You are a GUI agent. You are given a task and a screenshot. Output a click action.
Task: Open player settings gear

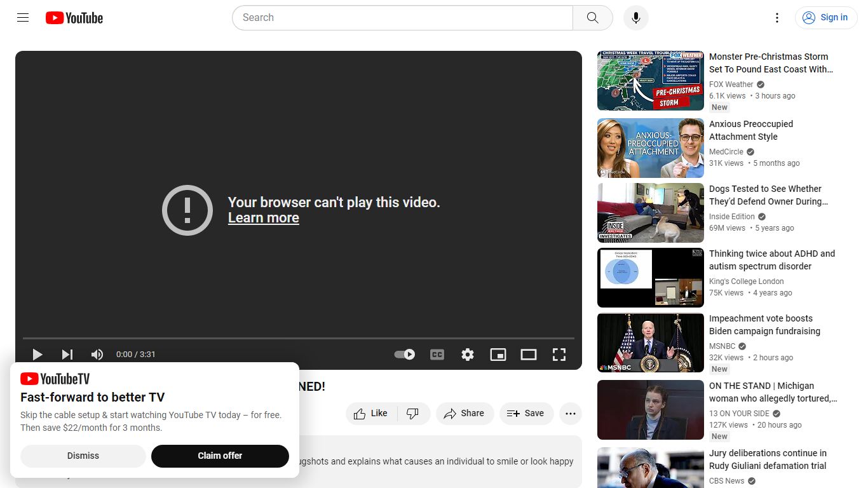468,355
